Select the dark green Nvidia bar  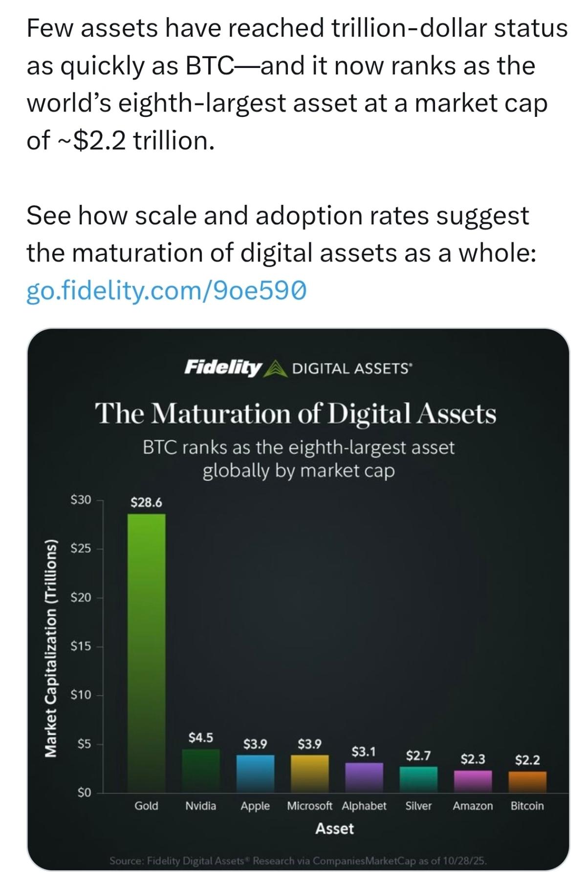[200, 771]
